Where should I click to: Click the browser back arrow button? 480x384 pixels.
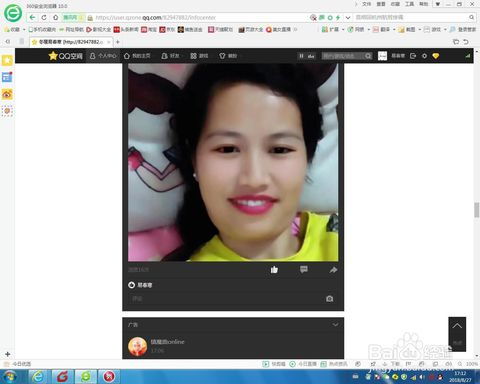point(32,17)
